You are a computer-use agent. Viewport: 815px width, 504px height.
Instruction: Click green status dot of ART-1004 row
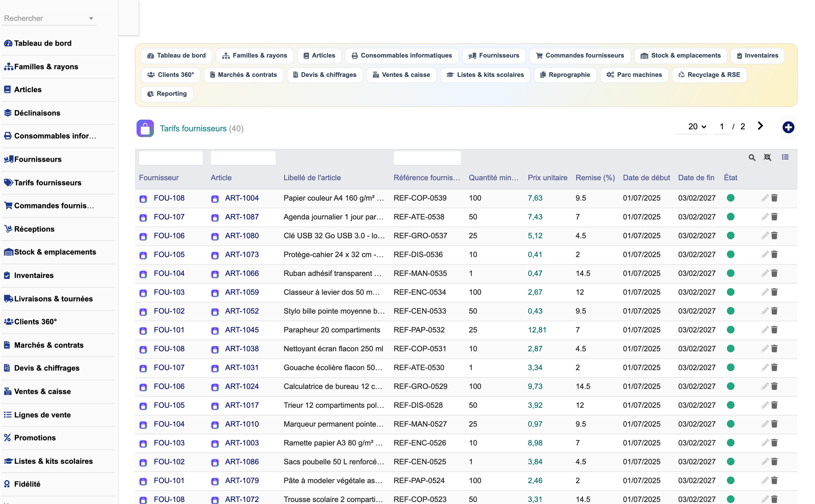point(730,198)
